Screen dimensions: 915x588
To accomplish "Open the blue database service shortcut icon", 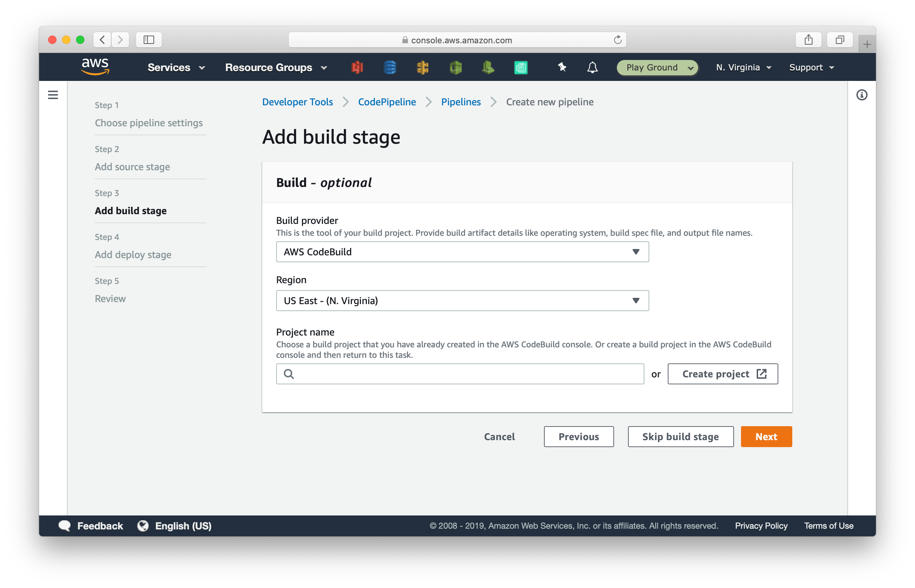I will [390, 67].
